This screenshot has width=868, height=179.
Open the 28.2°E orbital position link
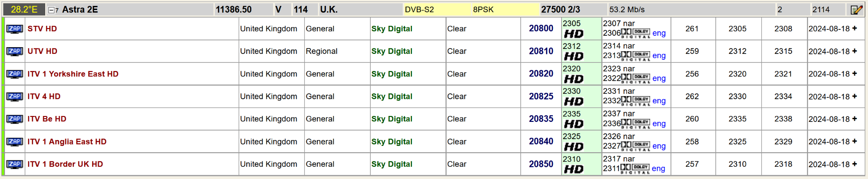tap(24, 10)
